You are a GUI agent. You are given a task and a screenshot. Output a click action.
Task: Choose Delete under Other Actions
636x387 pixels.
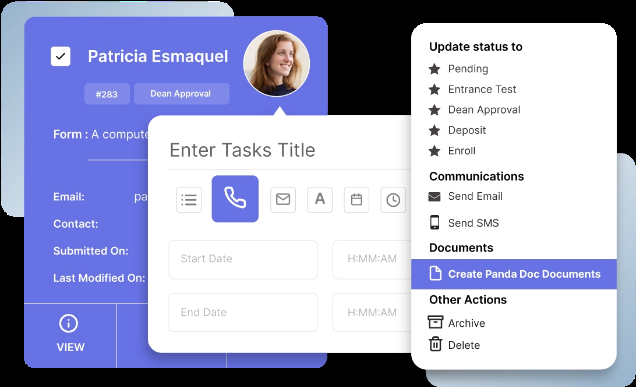click(x=464, y=345)
